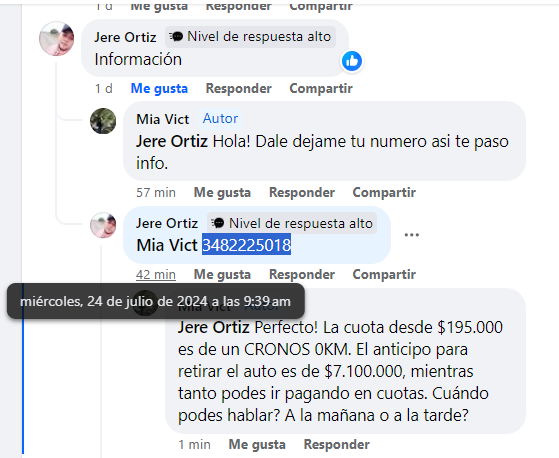
Task: Click the Nivel de respuesta alto badge on the Información comment
Action: [x=250, y=37]
